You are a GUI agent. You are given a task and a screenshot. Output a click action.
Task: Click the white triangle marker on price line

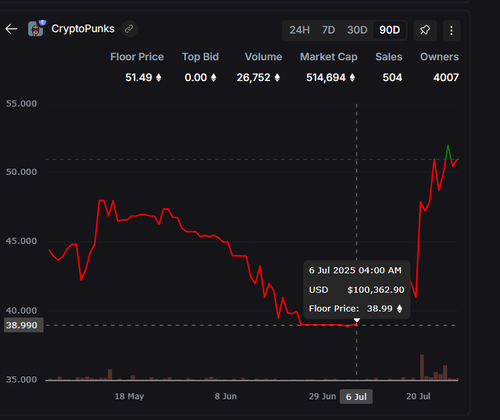[357, 321]
